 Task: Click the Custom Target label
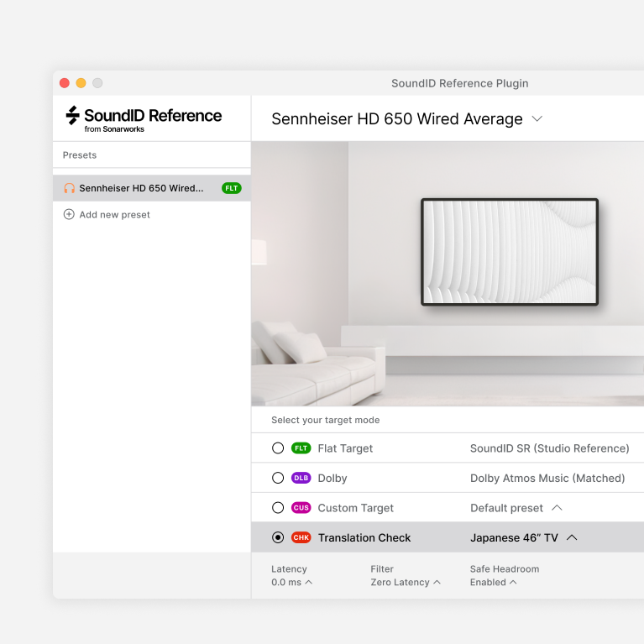(x=356, y=508)
